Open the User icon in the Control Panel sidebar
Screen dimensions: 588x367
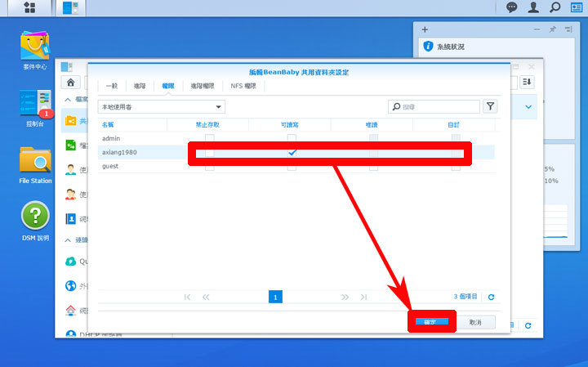[x=70, y=170]
